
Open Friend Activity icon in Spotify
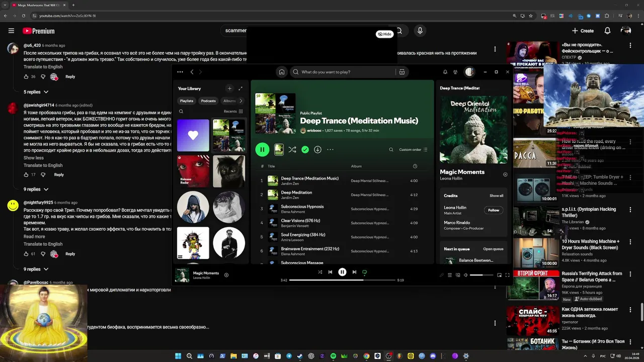click(x=455, y=72)
